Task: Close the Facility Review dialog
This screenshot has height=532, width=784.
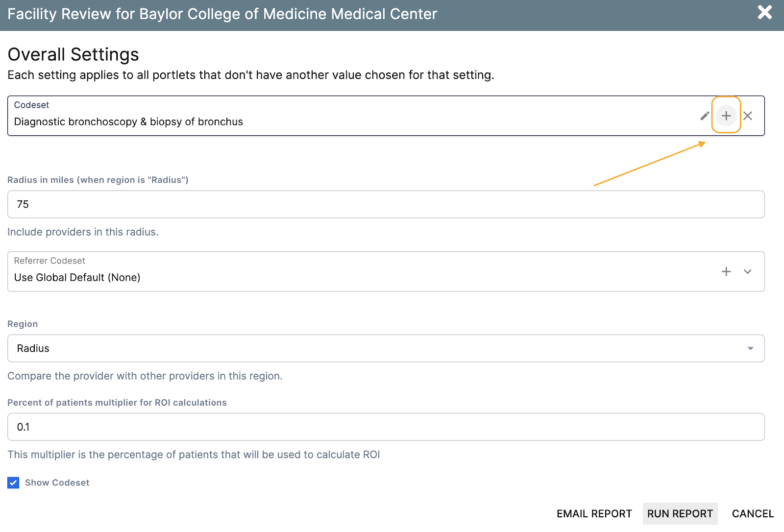Action: [x=764, y=13]
